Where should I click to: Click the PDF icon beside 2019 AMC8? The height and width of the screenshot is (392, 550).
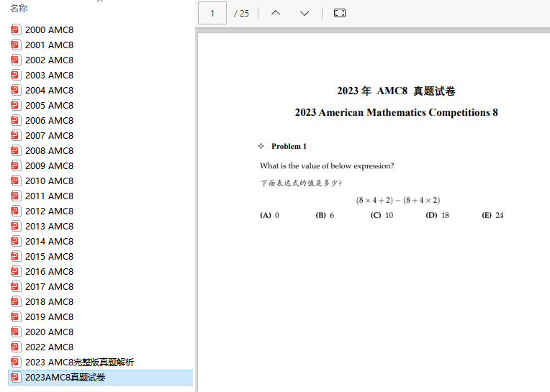pos(15,316)
